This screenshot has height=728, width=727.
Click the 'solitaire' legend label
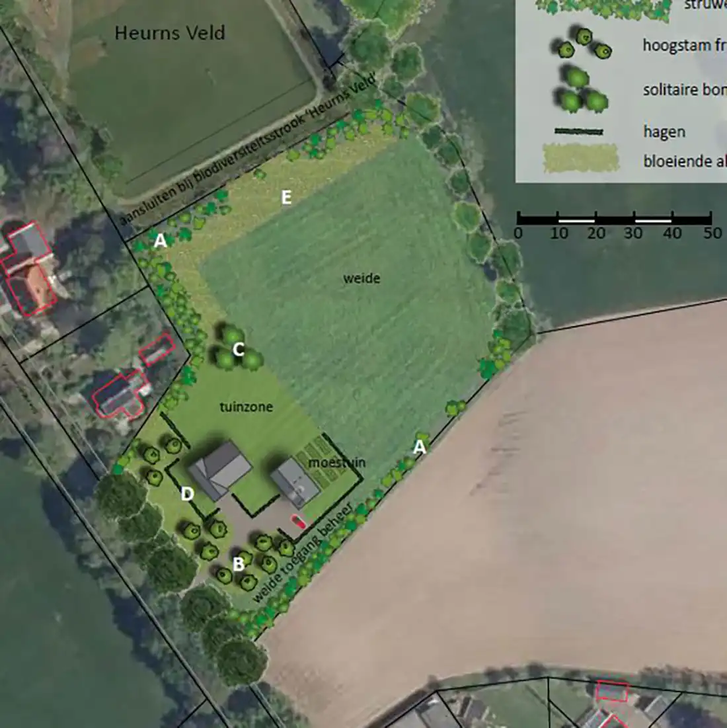click(x=671, y=90)
